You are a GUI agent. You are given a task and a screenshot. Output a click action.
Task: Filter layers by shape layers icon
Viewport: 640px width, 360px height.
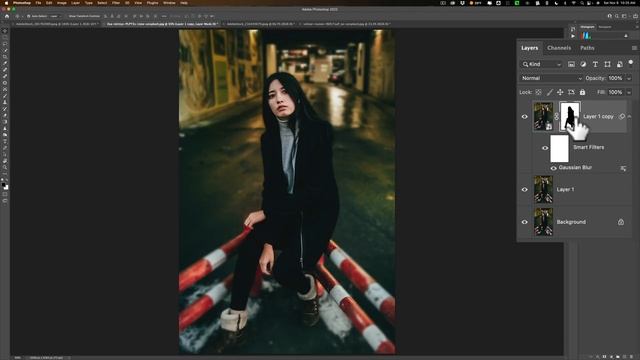(x=607, y=64)
